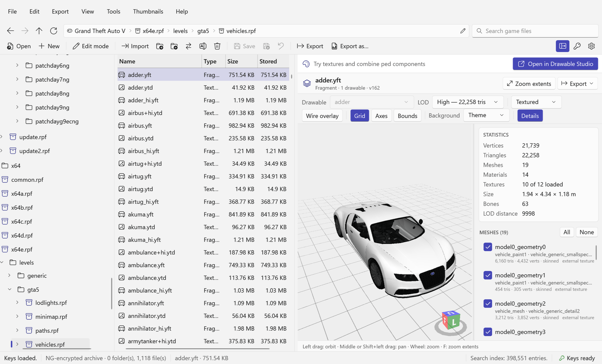Uncheck model0_geometry0 mesh visibility
The height and width of the screenshot is (364, 602).
tap(488, 247)
